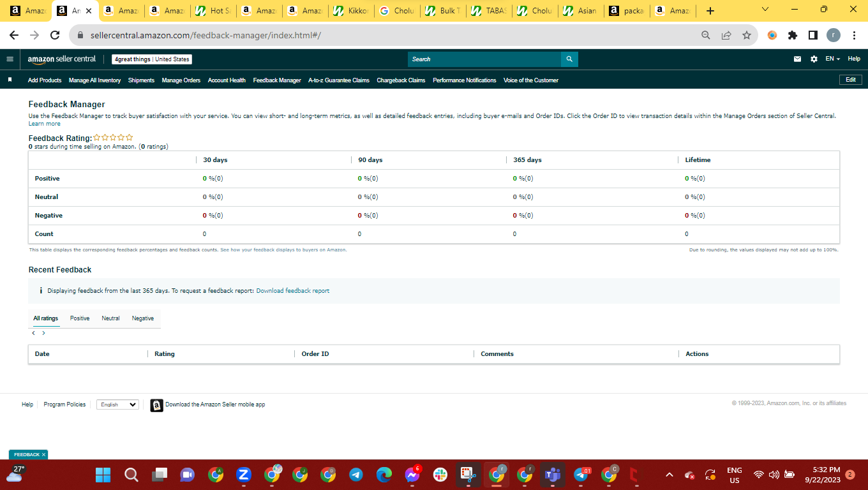Reload the page with the refresh icon
Image resolution: width=868 pixels, height=490 pixels.
click(x=55, y=35)
